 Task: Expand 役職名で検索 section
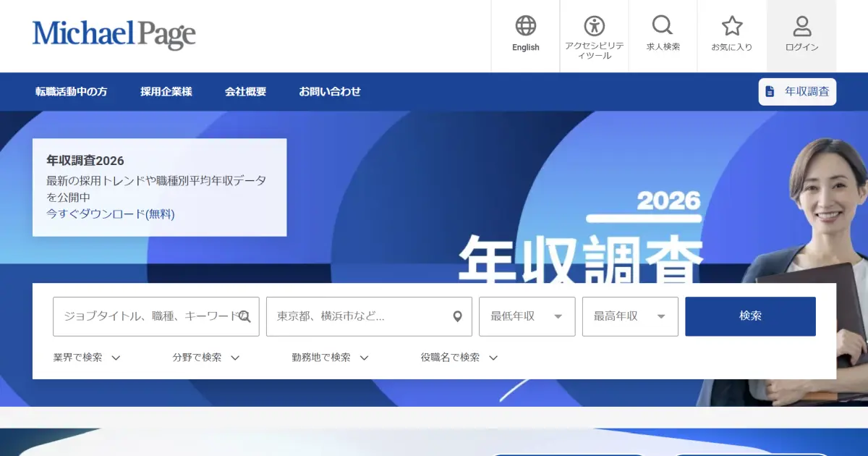point(459,358)
